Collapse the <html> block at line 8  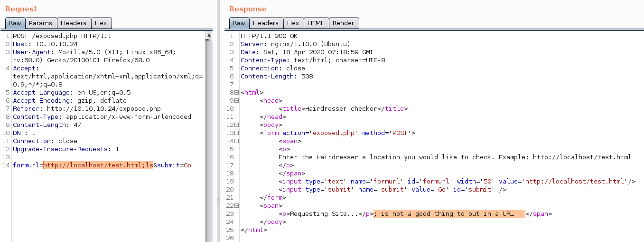[236, 92]
